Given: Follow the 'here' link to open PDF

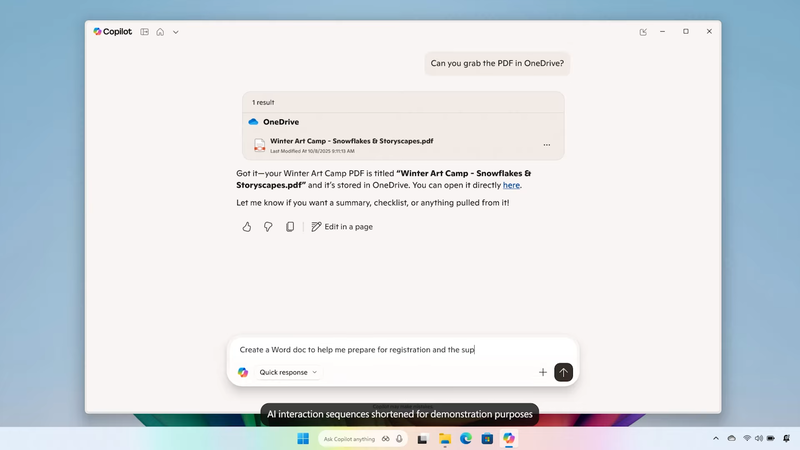Looking at the screenshot, I should [x=511, y=185].
